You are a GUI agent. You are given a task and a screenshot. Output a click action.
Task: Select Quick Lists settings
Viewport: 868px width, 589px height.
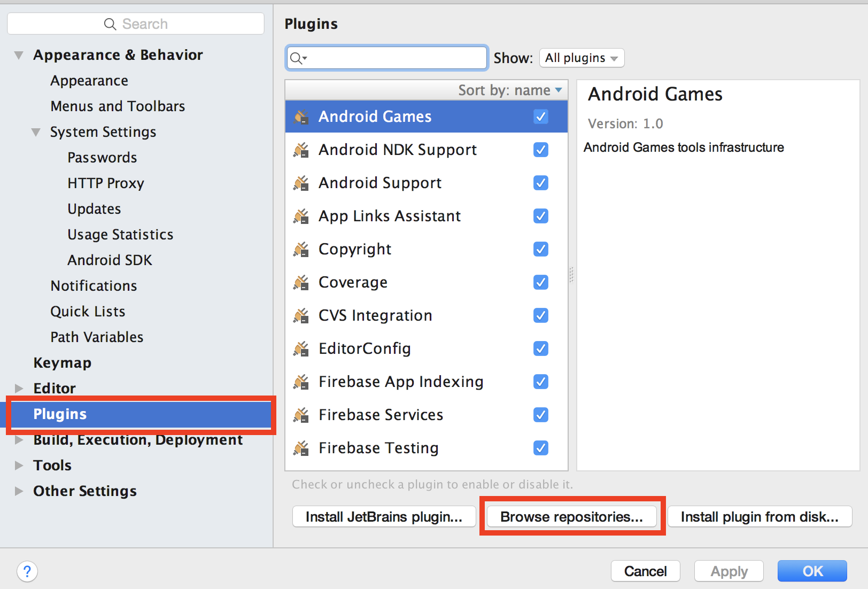pos(88,312)
